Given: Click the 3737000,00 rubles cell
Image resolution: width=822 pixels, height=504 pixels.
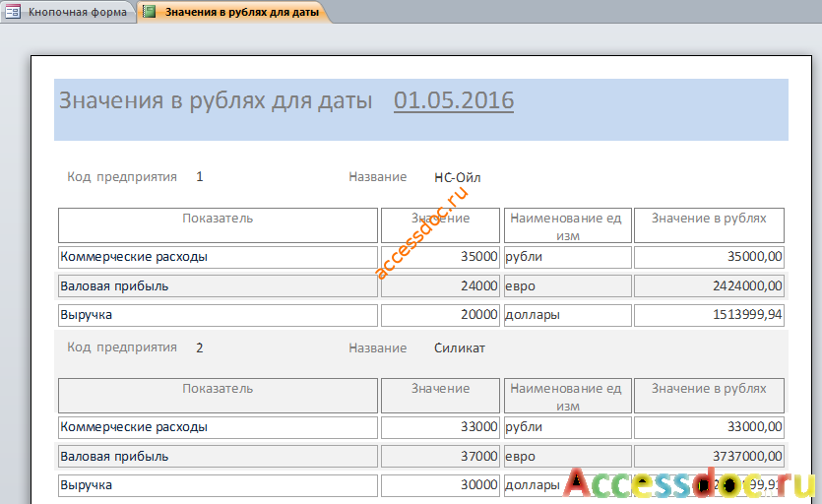Looking at the screenshot, I should click(x=710, y=457).
